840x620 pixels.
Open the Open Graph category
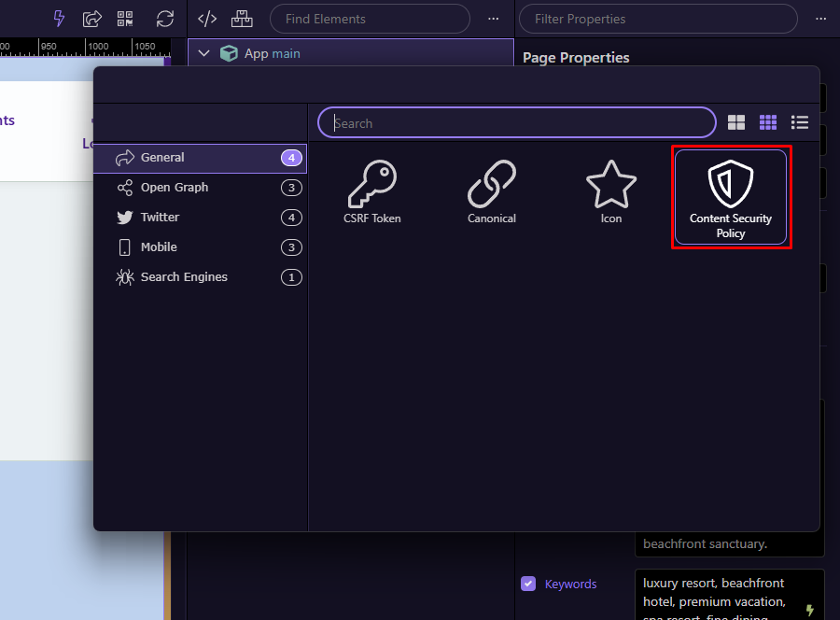pyautogui.click(x=174, y=188)
